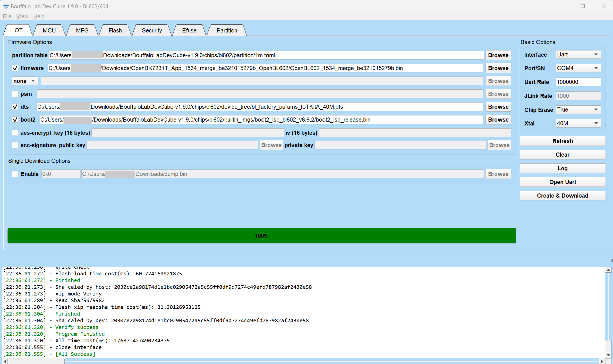This screenshot has height=364, width=613.
Task: Open the View menu
Action: pyautogui.click(x=22, y=16)
